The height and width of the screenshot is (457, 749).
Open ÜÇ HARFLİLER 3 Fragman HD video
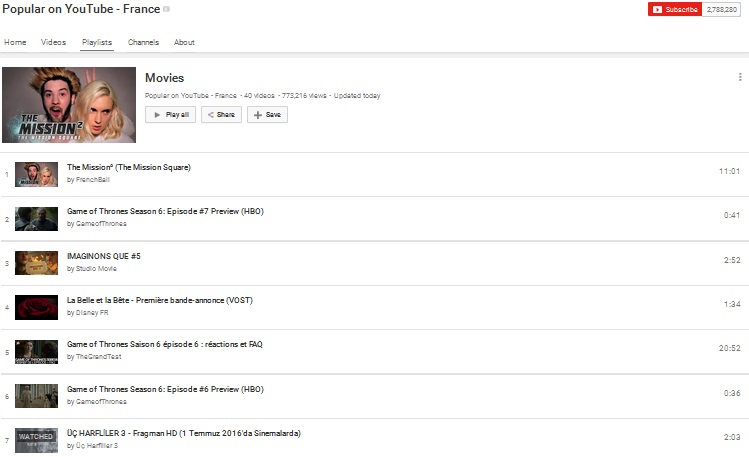pyautogui.click(x=184, y=433)
